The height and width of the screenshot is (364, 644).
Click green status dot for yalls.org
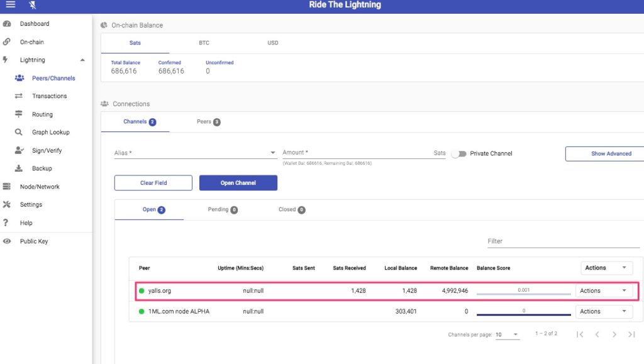142,290
